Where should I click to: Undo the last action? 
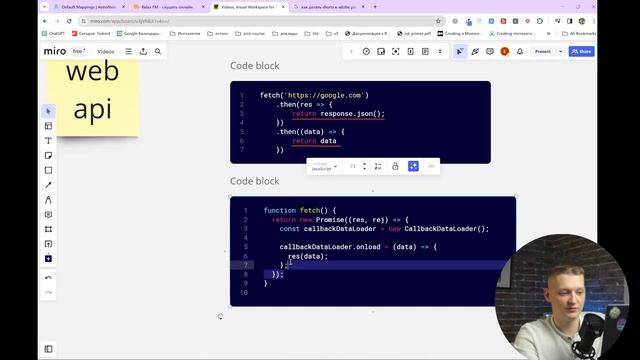coord(49,278)
